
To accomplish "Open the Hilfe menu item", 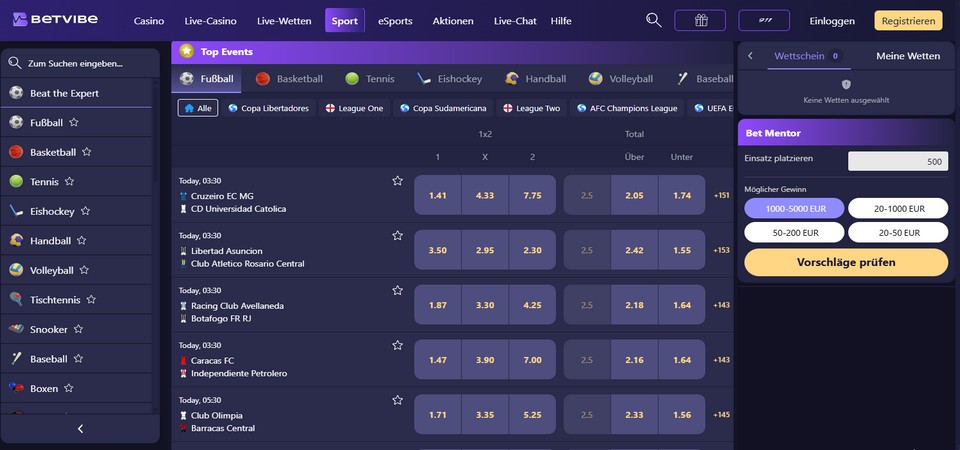I will click(561, 21).
